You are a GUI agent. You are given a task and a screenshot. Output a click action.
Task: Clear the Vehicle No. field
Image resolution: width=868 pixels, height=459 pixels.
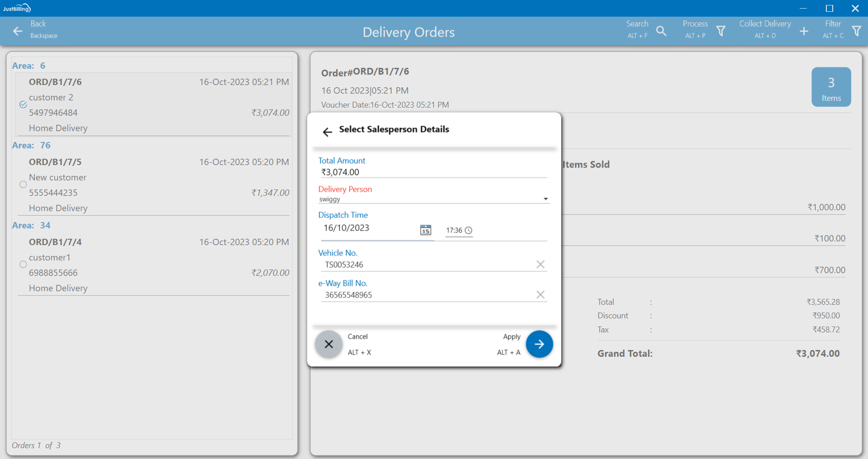point(540,265)
